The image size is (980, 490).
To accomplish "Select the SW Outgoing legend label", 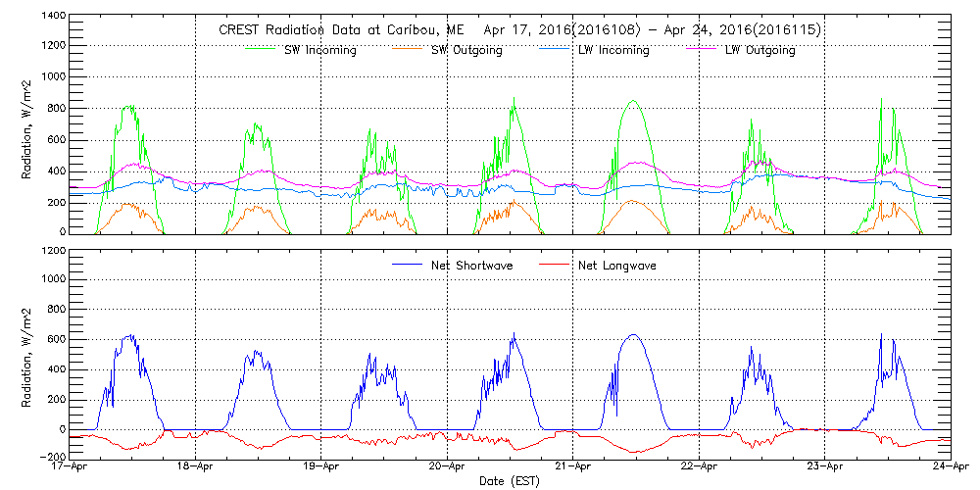I will (466, 50).
